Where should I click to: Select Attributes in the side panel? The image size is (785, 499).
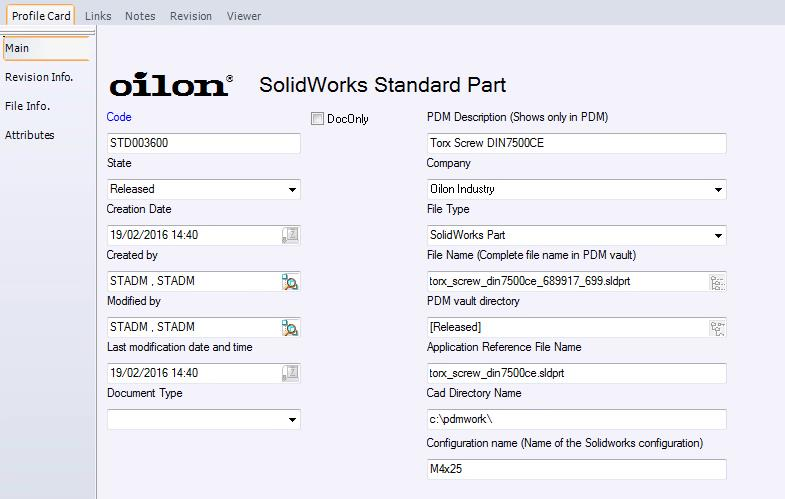pos(30,135)
